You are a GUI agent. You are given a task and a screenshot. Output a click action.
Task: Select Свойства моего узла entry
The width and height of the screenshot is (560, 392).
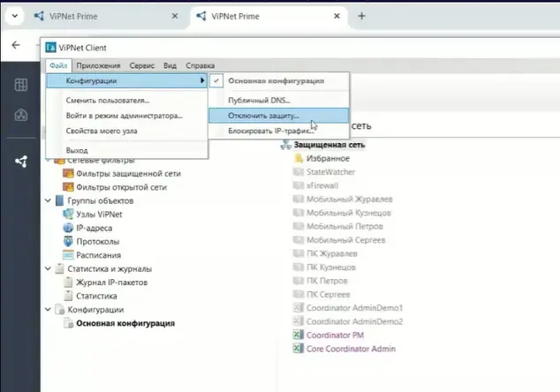click(x=127, y=131)
